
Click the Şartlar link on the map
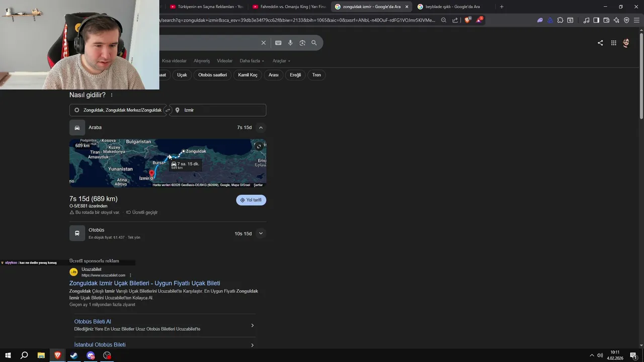point(258,185)
